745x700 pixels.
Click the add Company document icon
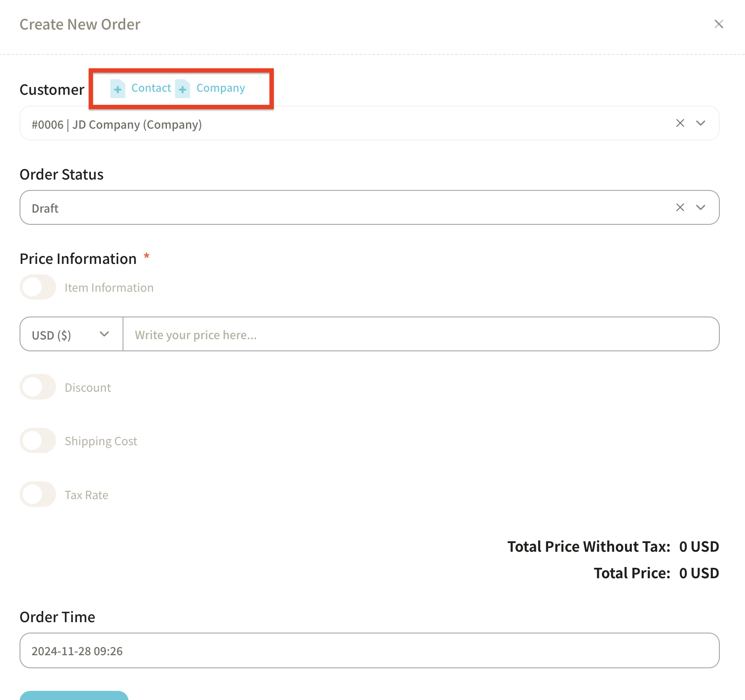point(183,89)
